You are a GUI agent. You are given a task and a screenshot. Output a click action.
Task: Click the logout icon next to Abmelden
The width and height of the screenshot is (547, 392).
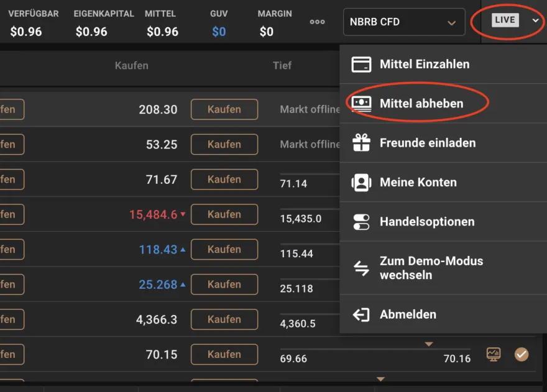click(360, 314)
